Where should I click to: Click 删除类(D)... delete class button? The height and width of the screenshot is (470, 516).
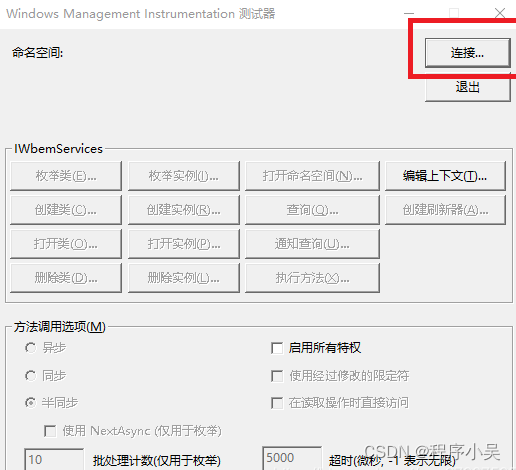[66, 278]
